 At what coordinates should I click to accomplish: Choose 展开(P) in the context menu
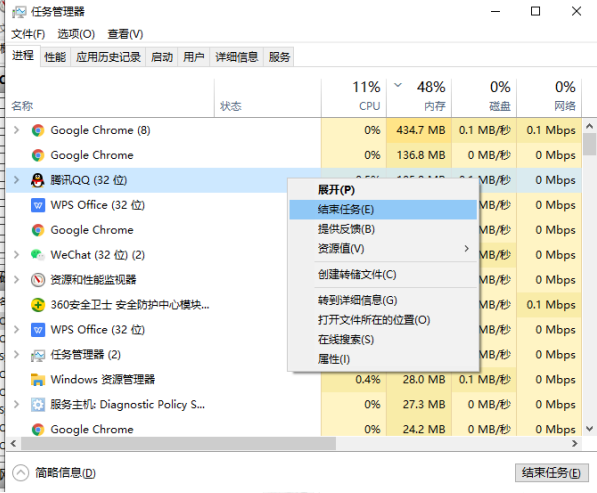coord(383,190)
